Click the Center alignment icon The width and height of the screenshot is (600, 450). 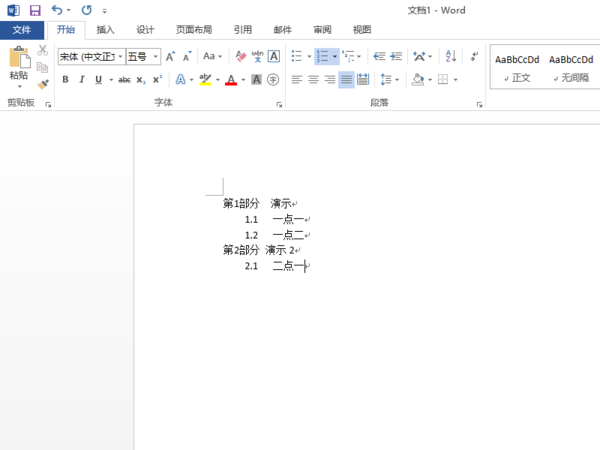pyautogui.click(x=313, y=79)
